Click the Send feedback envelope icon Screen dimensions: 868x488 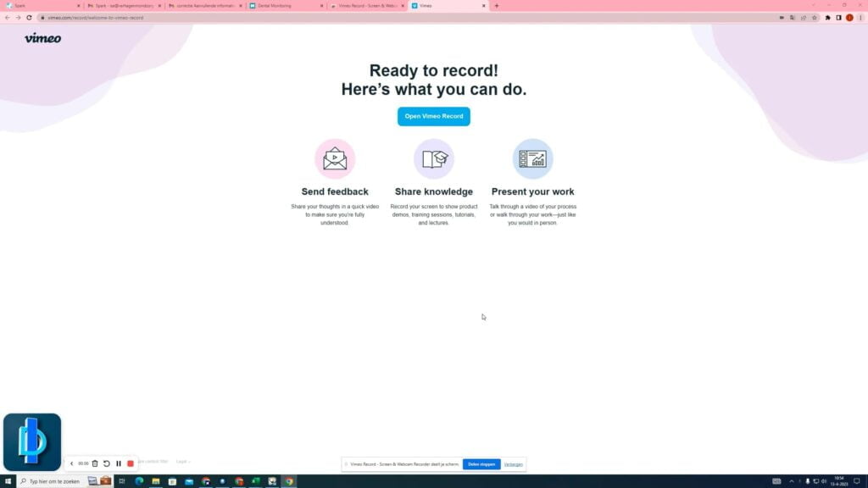(335, 159)
